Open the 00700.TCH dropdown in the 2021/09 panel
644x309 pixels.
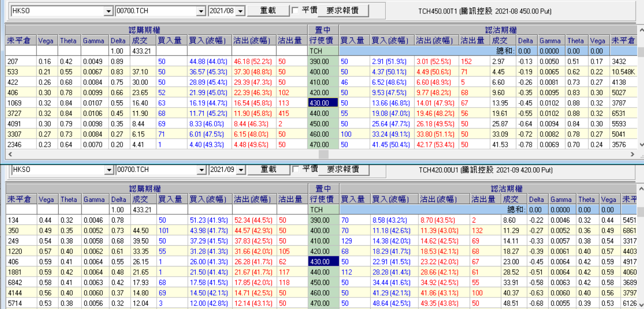point(201,170)
